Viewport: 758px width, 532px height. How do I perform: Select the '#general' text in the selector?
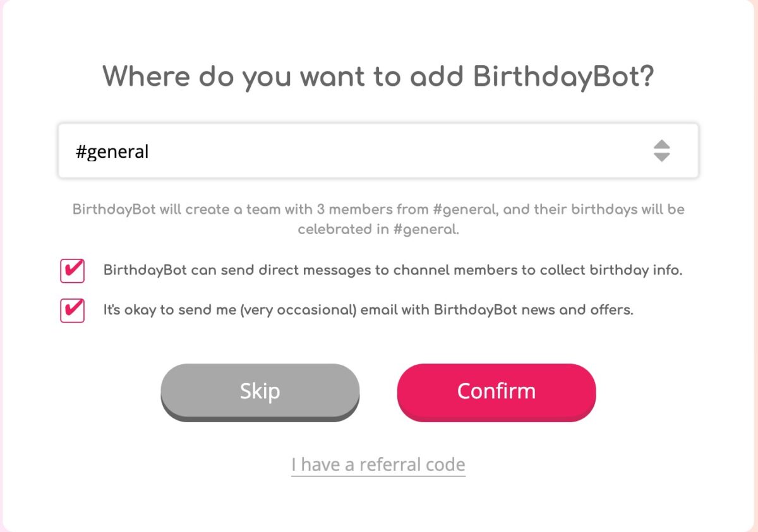click(x=112, y=151)
